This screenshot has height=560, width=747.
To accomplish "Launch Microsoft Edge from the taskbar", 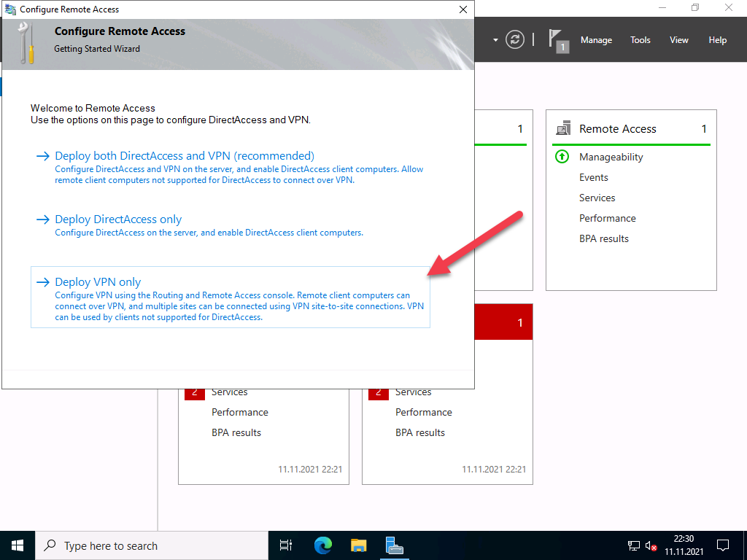I will (323, 545).
